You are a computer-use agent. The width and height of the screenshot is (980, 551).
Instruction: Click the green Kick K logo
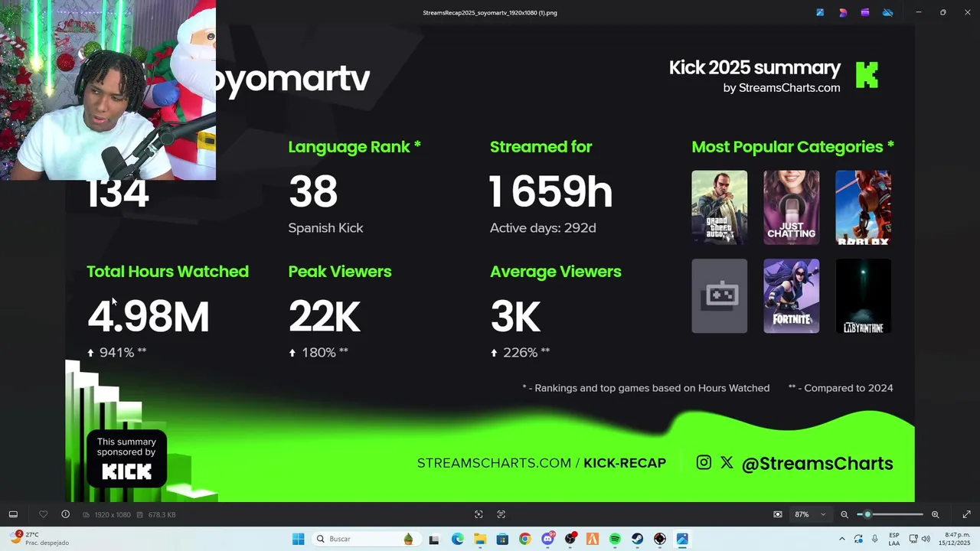[867, 75]
